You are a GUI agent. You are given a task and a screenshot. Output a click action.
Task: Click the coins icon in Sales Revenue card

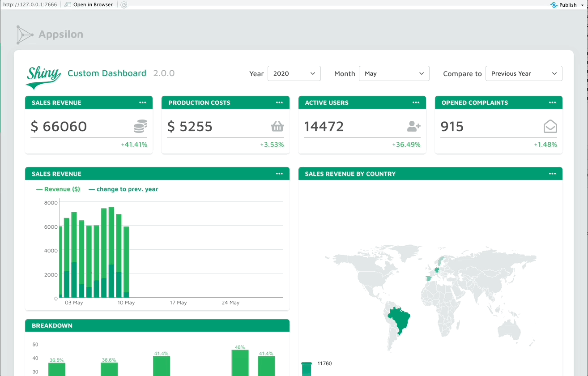(141, 126)
